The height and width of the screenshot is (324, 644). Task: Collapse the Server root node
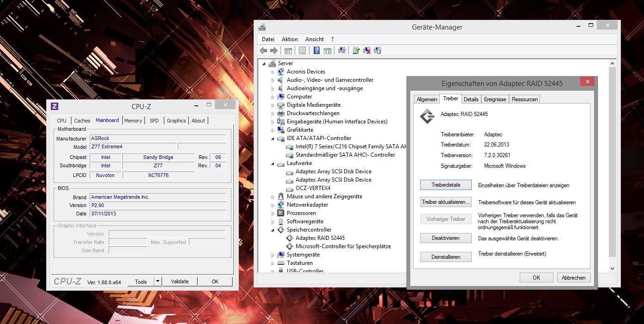[x=264, y=64]
